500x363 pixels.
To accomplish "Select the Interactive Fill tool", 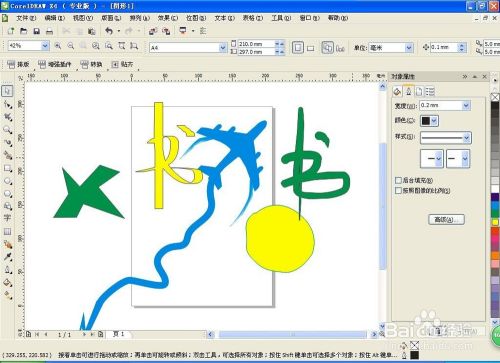I will pos(8,295).
